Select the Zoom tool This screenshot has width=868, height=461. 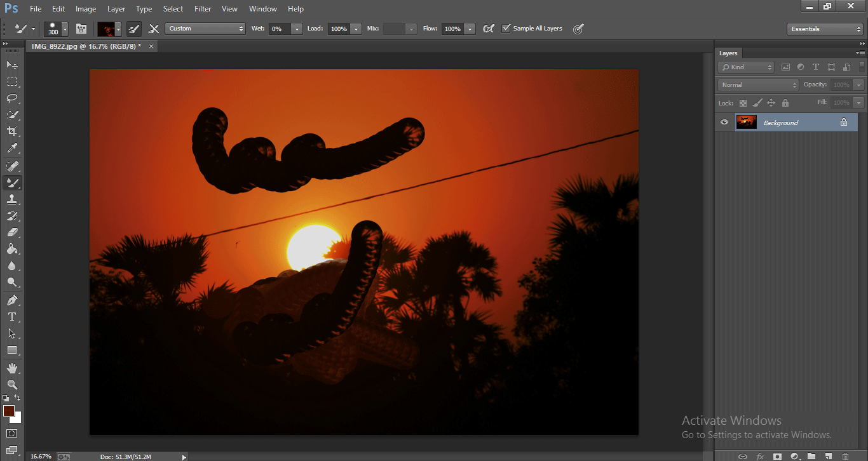coord(12,384)
